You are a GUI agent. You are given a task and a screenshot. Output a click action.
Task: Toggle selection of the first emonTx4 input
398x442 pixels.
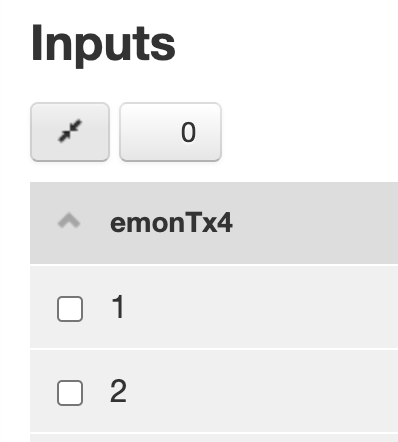(70, 309)
